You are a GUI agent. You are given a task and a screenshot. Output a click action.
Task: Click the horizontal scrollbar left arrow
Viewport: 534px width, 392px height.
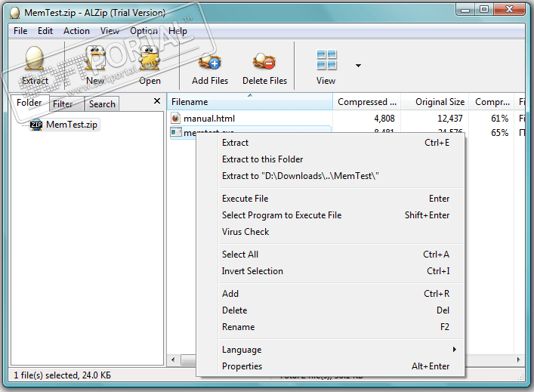click(173, 360)
